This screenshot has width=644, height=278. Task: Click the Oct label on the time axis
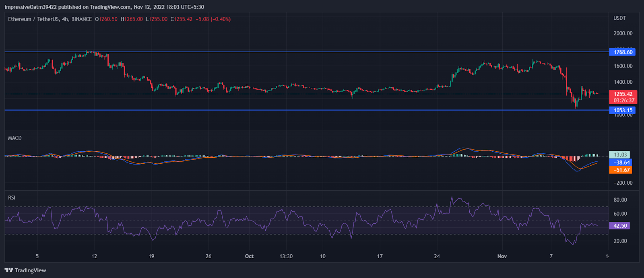click(249, 256)
